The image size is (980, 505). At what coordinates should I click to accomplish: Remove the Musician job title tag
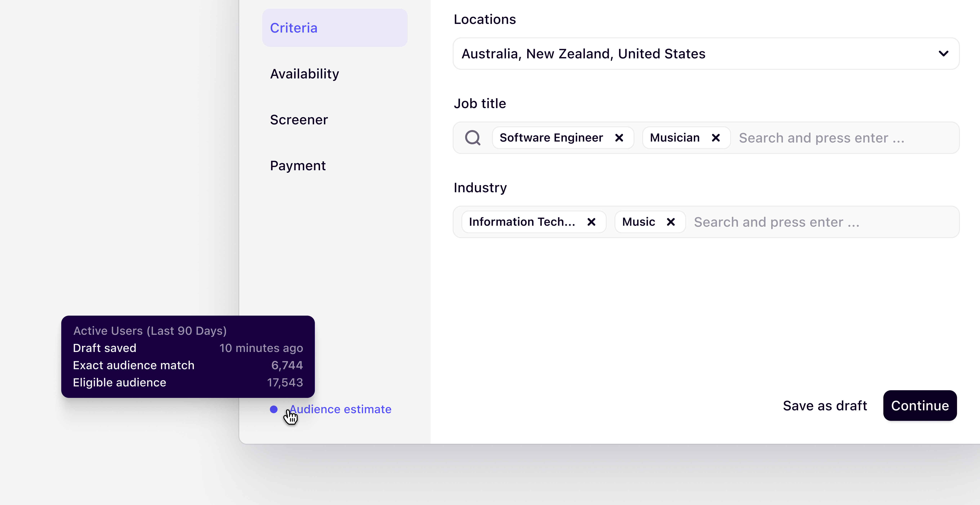click(x=716, y=138)
